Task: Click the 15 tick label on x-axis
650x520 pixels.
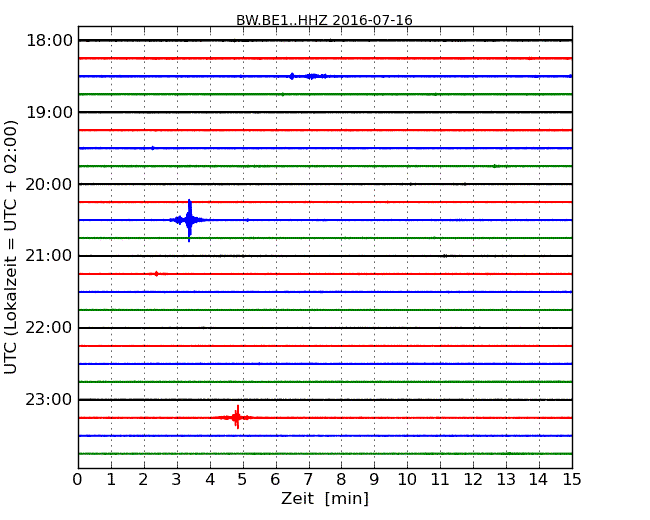Action: 572,480
